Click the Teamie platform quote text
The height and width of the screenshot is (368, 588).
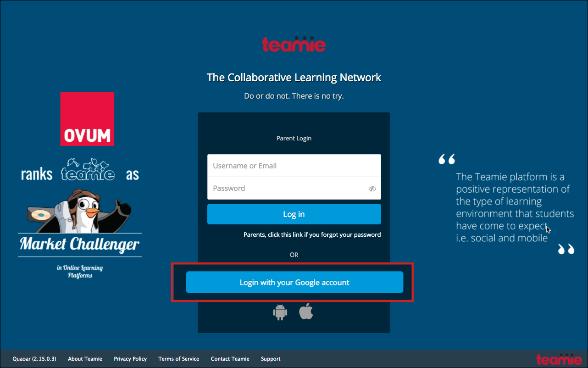pyautogui.click(x=515, y=207)
